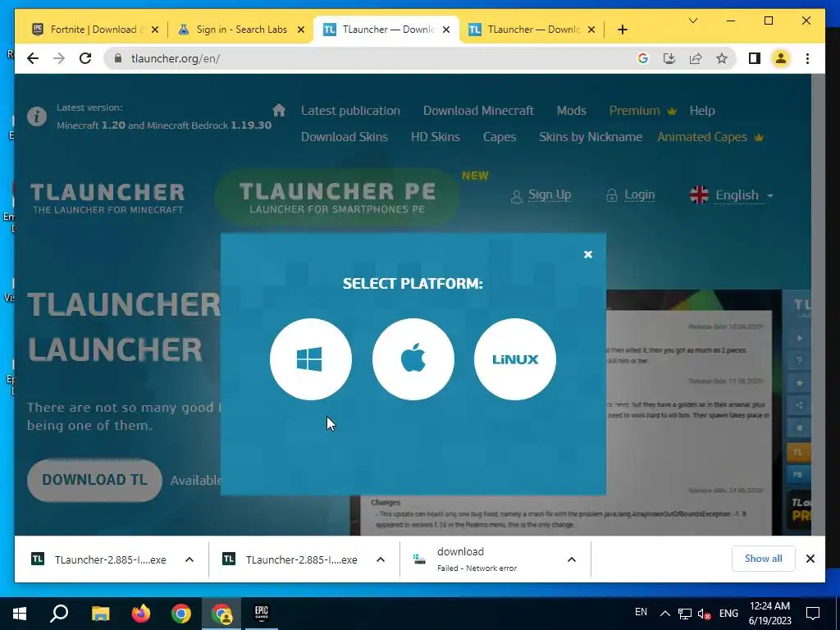Bookmark this page with the star icon
The image size is (840, 630).
[722, 58]
